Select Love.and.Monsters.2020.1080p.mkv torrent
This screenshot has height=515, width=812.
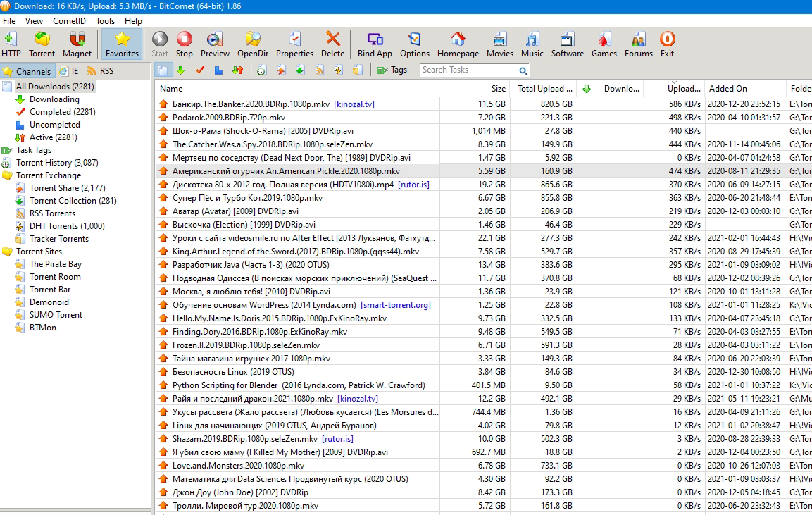[x=484, y=466]
